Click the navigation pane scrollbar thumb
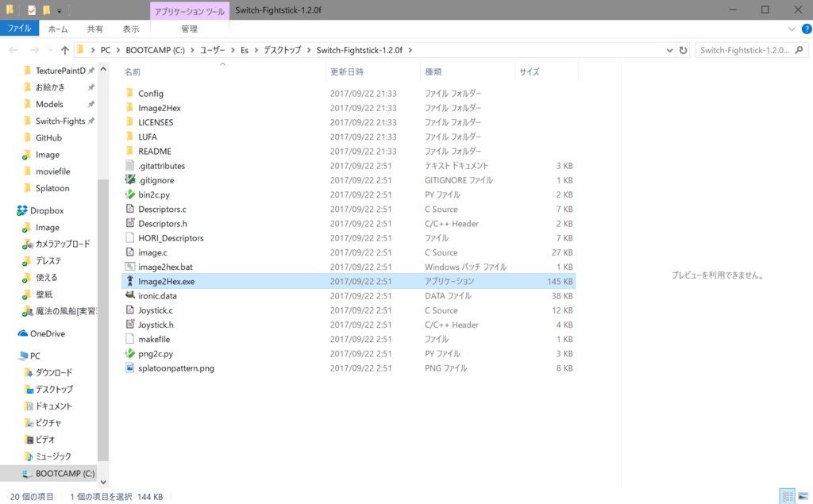The image size is (813, 504). tap(102, 320)
